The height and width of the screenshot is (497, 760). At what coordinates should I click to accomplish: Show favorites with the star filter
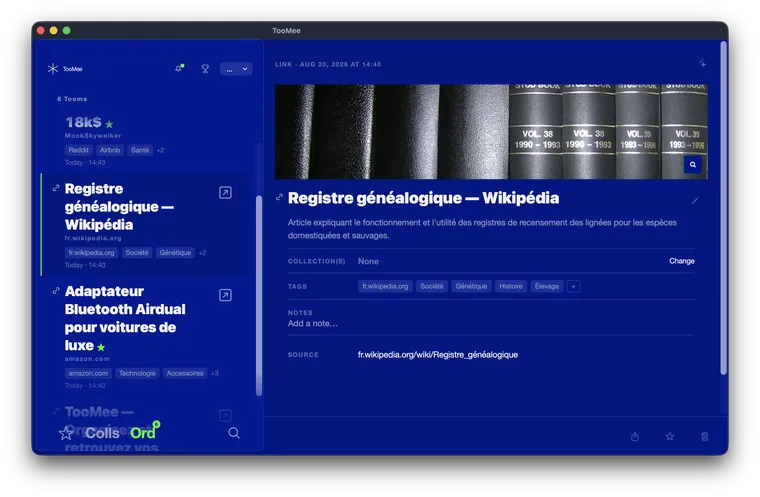65,433
